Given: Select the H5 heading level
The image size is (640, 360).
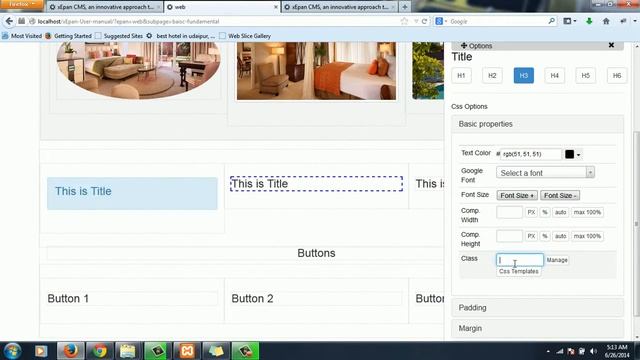Looking at the screenshot, I should (x=585, y=76).
